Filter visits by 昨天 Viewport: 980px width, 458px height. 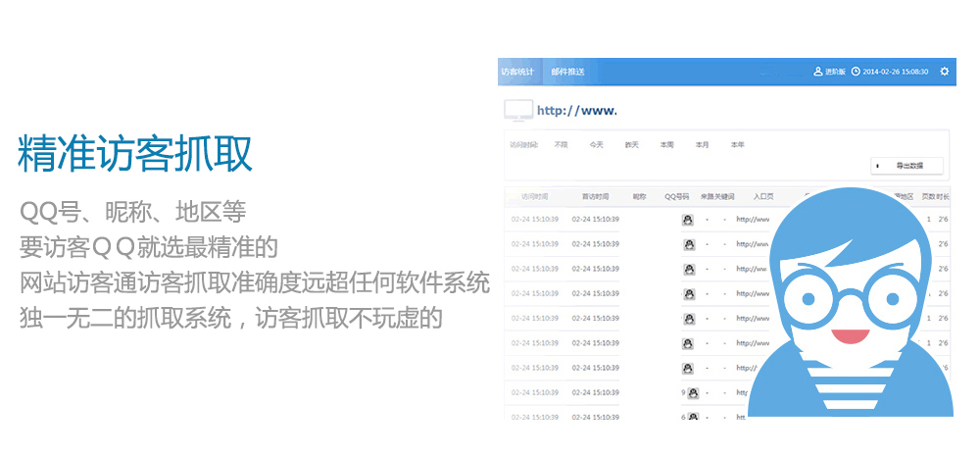632,144
